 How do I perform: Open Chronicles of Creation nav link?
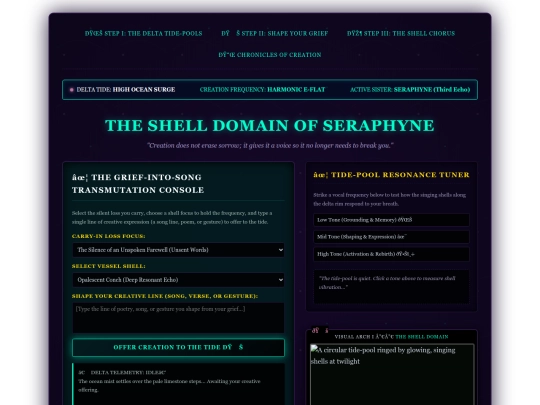click(x=270, y=55)
